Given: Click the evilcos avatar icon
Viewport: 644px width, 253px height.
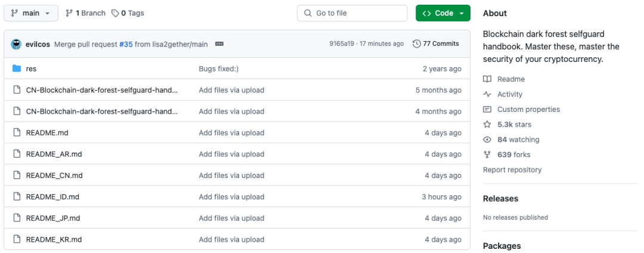Looking at the screenshot, I should click(x=16, y=44).
